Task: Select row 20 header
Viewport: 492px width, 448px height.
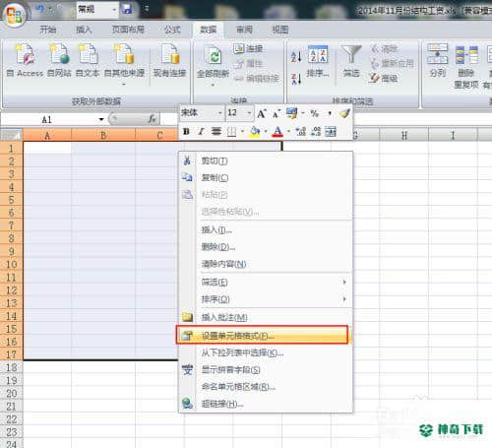Action: click(x=12, y=393)
